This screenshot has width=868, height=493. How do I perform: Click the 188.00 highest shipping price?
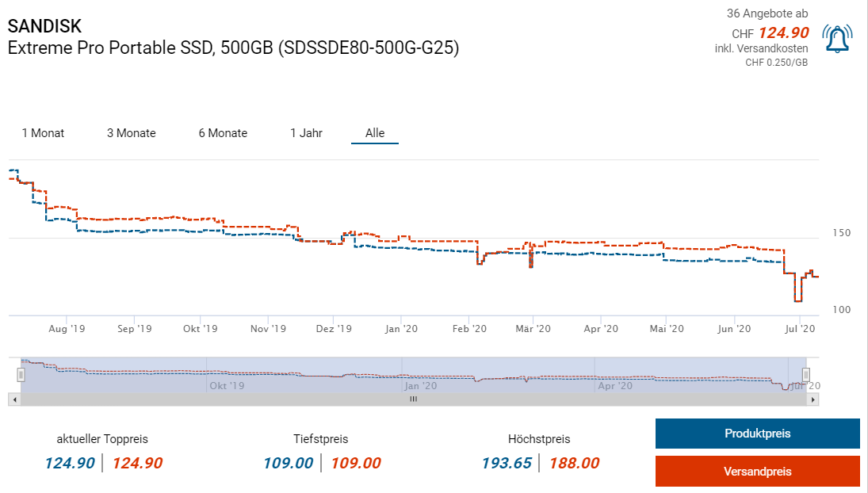tap(574, 463)
